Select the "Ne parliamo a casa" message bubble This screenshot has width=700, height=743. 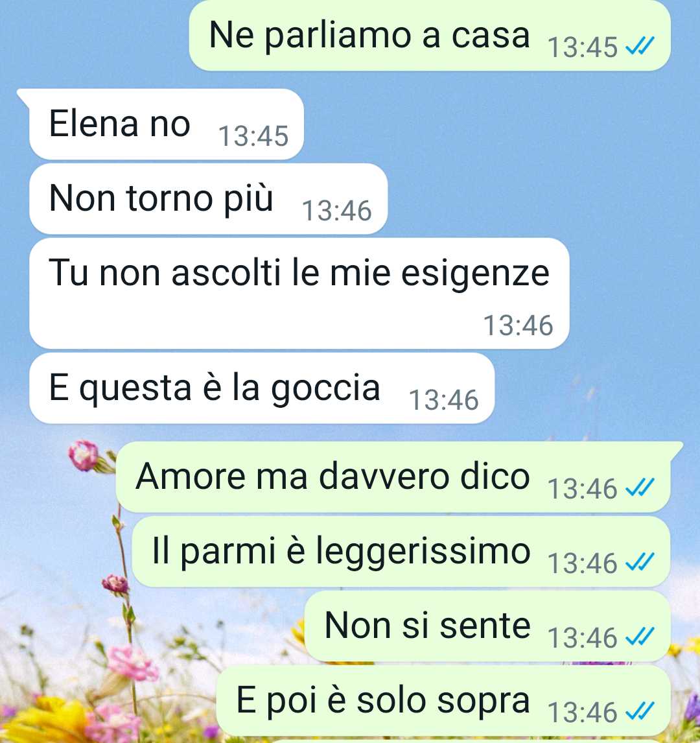click(x=430, y=36)
